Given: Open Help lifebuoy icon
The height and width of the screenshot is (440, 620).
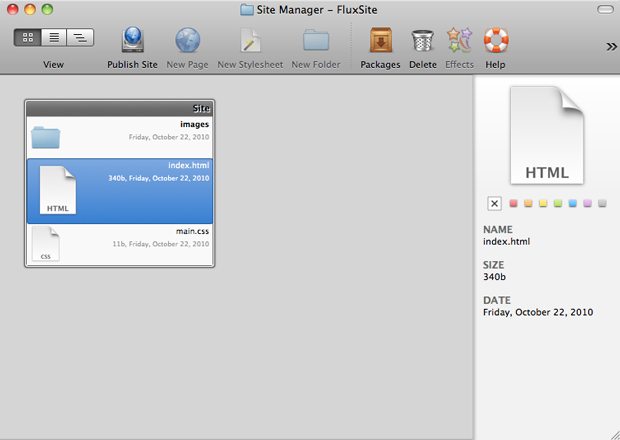Looking at the screenshot, I should (496, 40).
